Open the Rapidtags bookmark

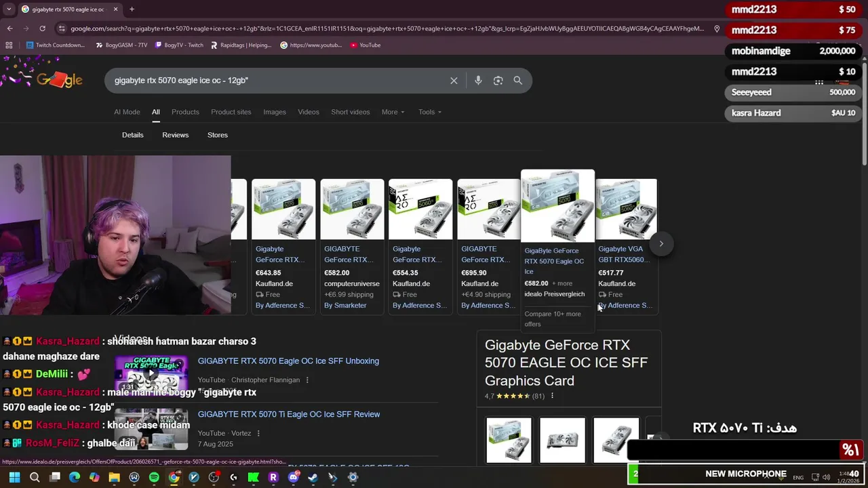tap(241, 45)
